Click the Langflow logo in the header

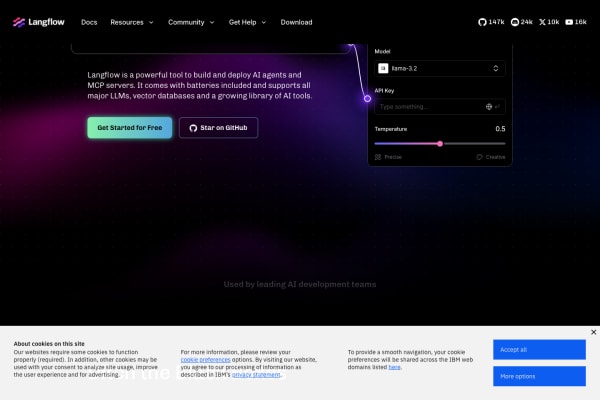39,22
